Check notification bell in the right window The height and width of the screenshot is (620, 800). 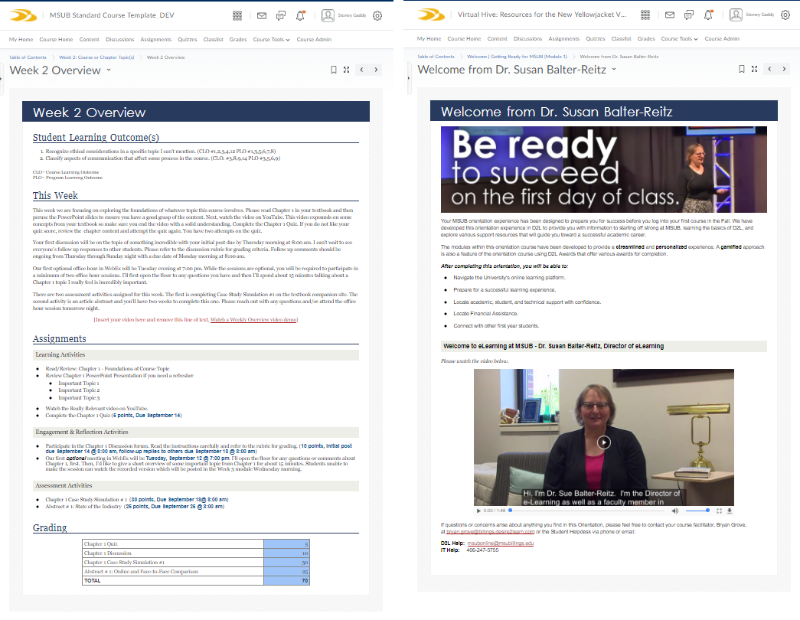point(708,16)
